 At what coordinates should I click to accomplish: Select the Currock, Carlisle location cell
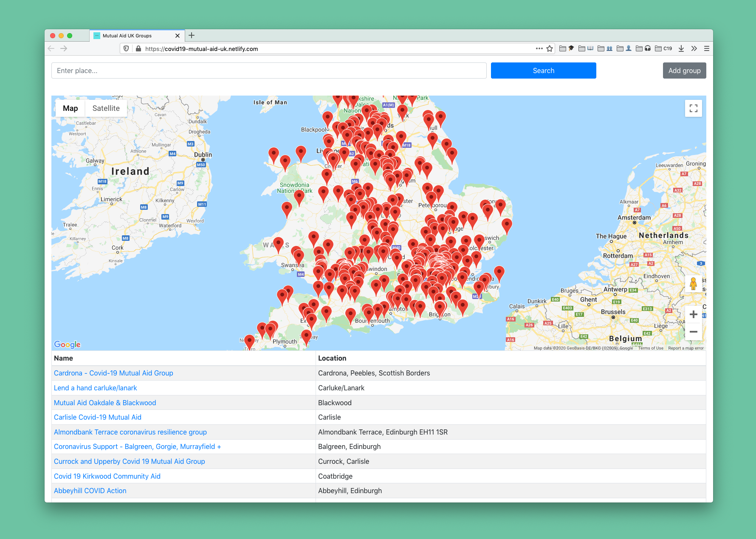click(511, 461)
